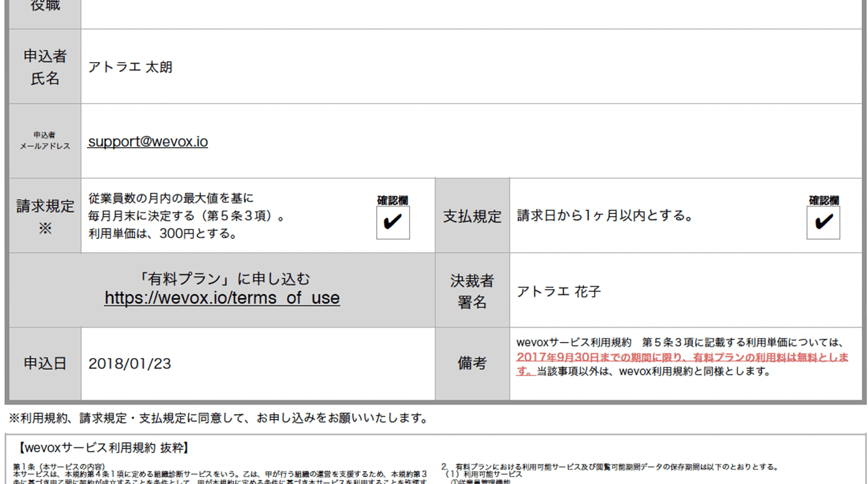The width and height of the screenshot is (868, 484).
Task: Click the 第1条（本サービスの内容） clause heading
Action: [59, 466]
